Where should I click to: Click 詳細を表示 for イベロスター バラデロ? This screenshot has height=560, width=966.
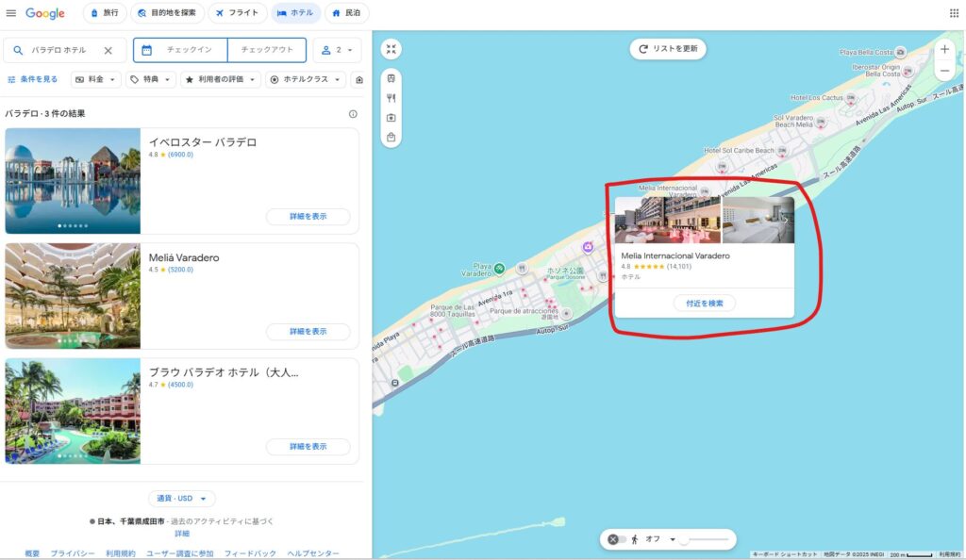(x=308, y=216)
